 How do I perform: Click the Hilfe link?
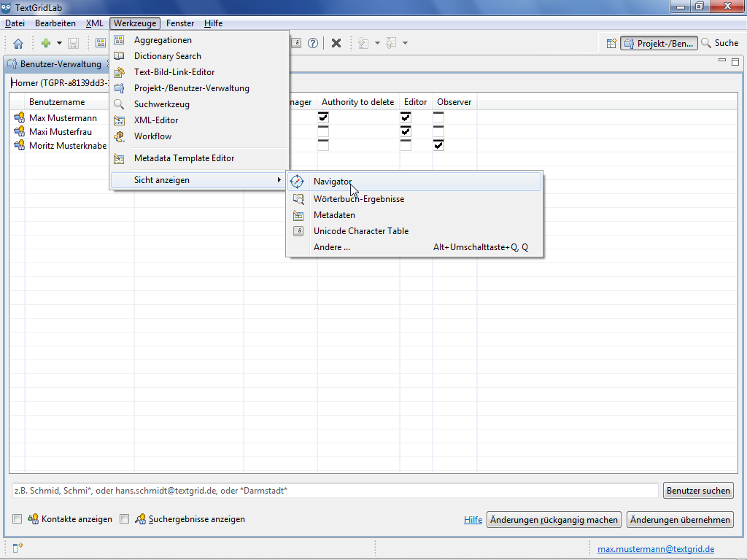(x=473, y=520)
